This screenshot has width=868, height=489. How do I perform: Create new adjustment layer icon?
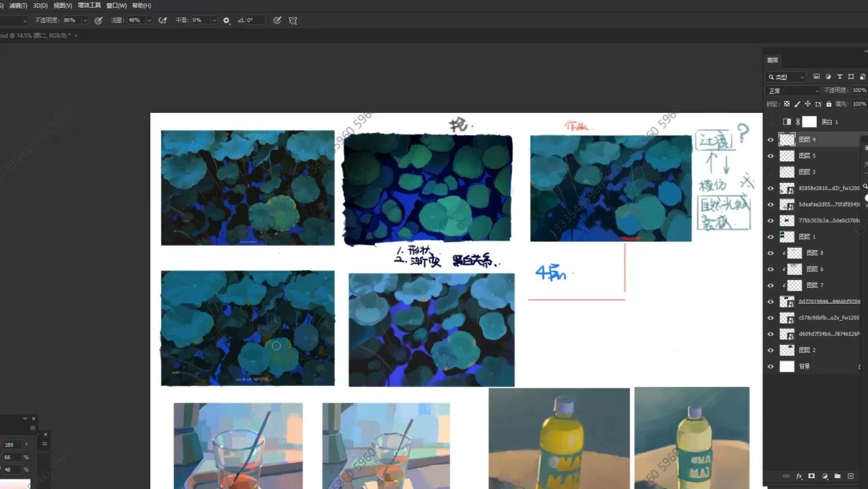click(x=825, y=476)
